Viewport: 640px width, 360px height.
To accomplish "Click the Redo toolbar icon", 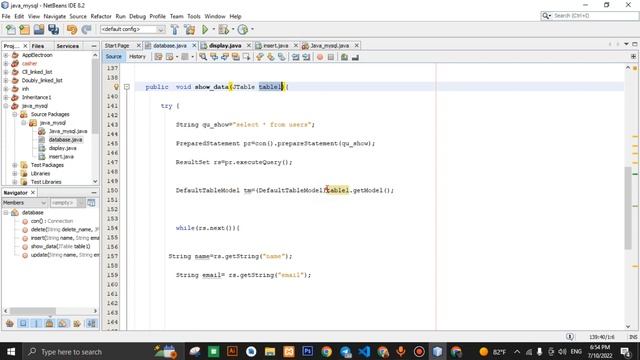I will click(x=86, y=29).
